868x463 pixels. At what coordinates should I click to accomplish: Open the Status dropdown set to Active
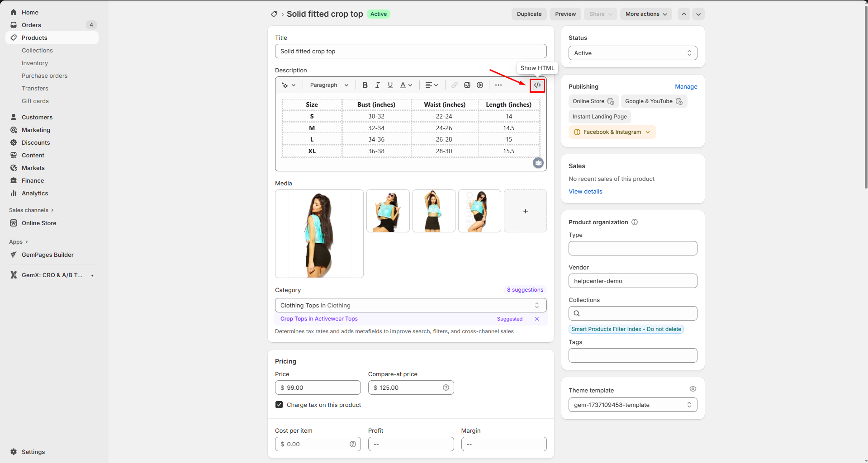click(632, 53)
